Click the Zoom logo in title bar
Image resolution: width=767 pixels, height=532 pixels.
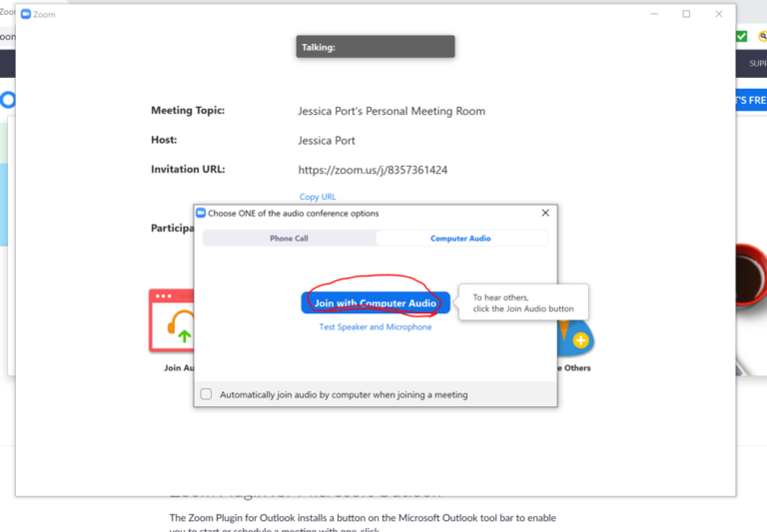pyautogui.click(x=26, y=14)
